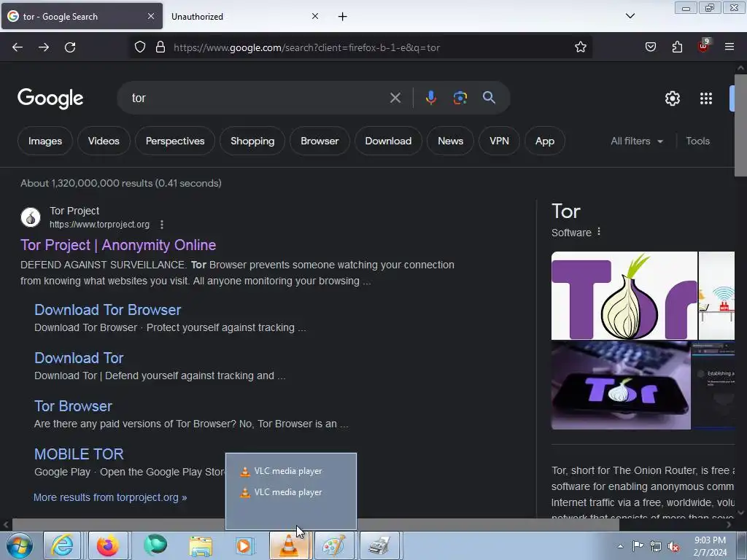Filter results by Shopping
Image resolution: width=747 pixels, height=560 pixels.
252,141
